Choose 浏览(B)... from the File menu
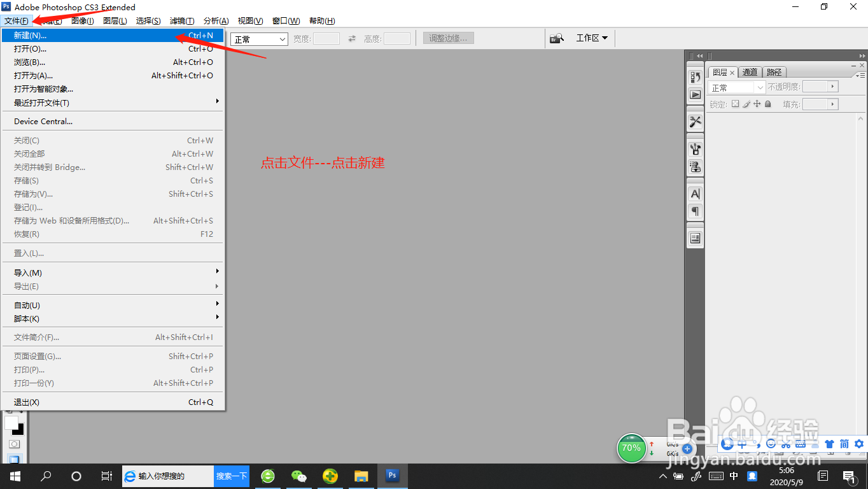This screenshot has width=868, height=489. tap(113, 62)
